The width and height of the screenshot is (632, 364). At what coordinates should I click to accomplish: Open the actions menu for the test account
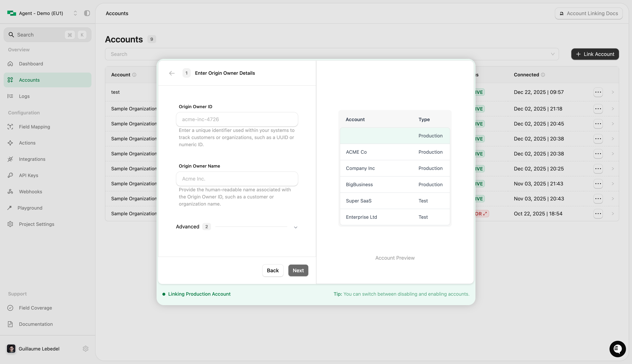tap(598, 92)
